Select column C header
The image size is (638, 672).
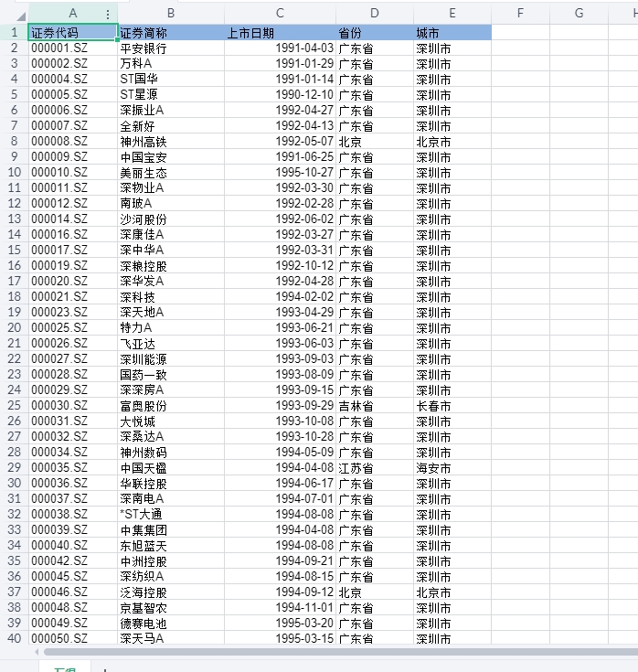(280, 14)
